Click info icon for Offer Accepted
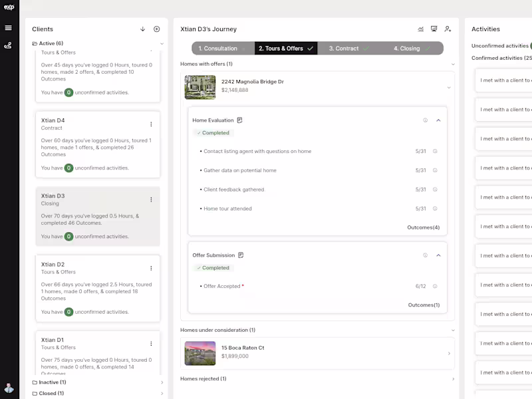 click(435, 287)
